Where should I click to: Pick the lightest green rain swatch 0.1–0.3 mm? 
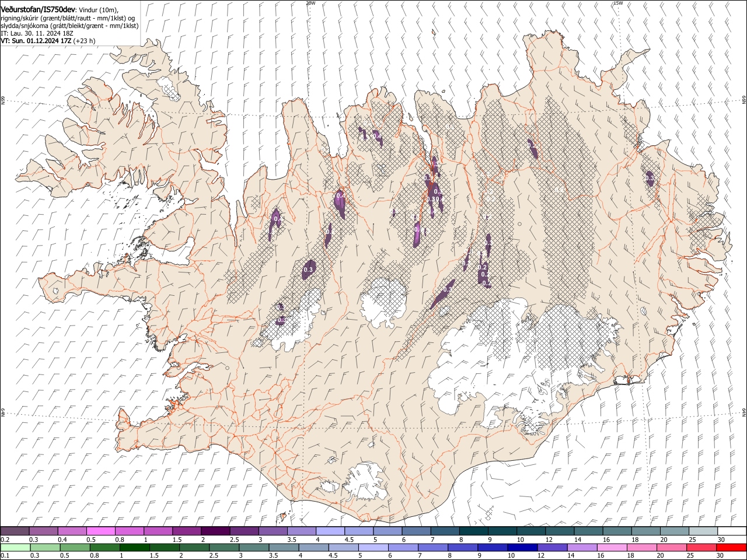point(15,547)
